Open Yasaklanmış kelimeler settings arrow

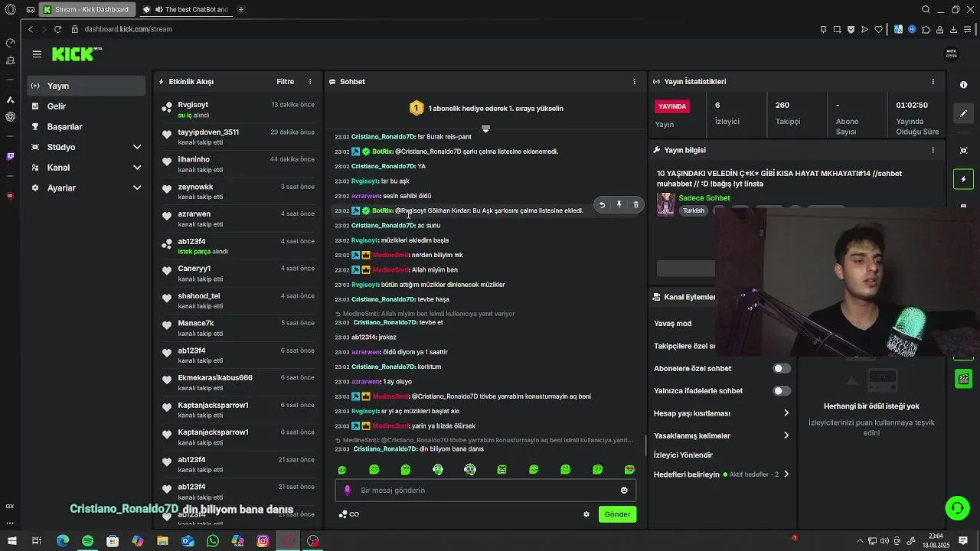pos(786,435)
